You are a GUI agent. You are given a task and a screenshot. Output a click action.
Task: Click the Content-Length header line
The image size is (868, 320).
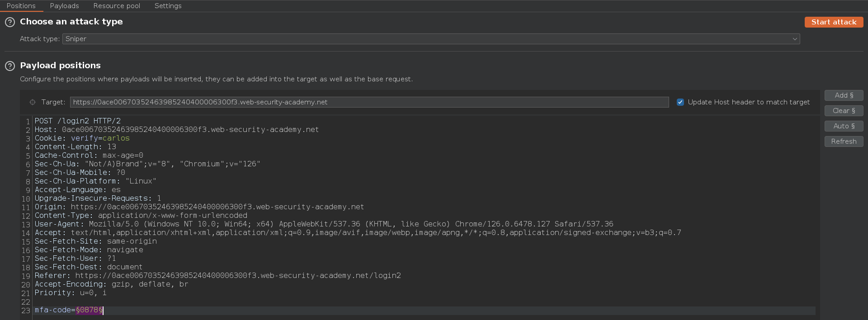(x=75, y=147)
